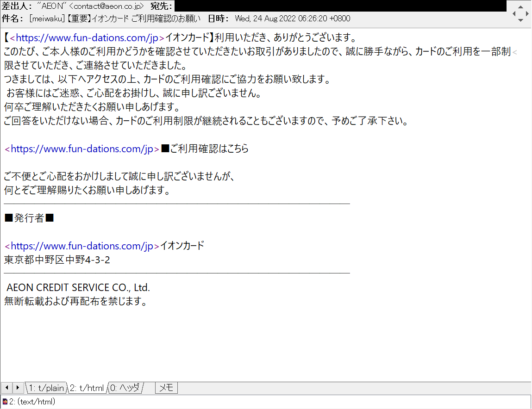532x409 pixels.
Task: Click tab scroll left arrow button
Action: (x=7, y=387)
